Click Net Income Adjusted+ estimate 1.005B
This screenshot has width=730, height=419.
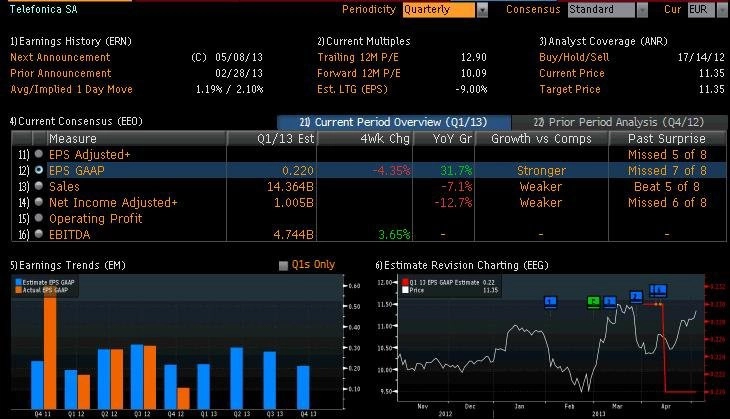point(293,203)
